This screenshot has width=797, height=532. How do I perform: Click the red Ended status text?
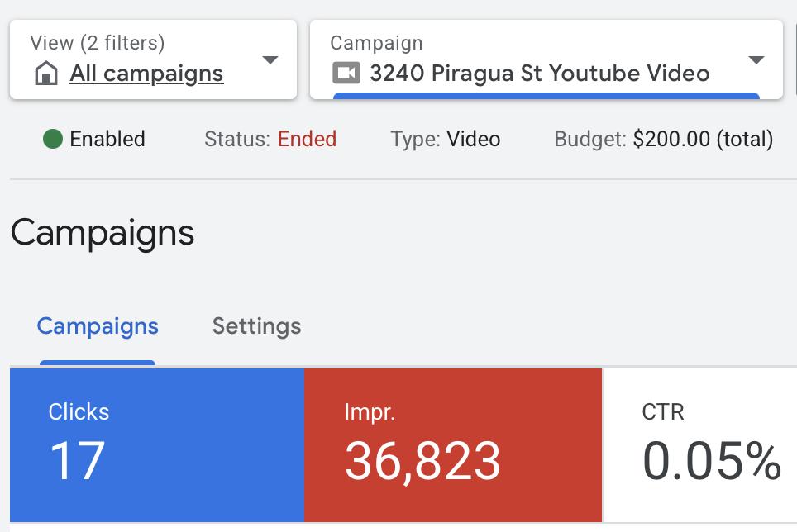tap(307, 139)
